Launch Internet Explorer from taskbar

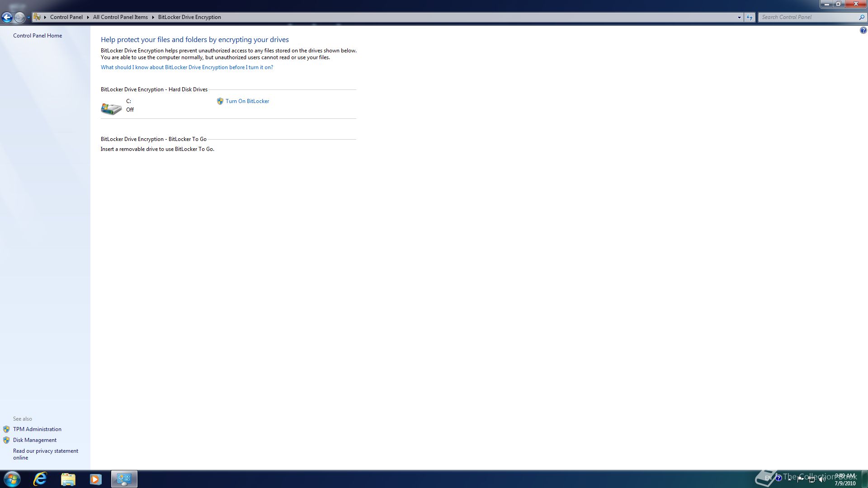pyautogui.click(x=40, y=479)
